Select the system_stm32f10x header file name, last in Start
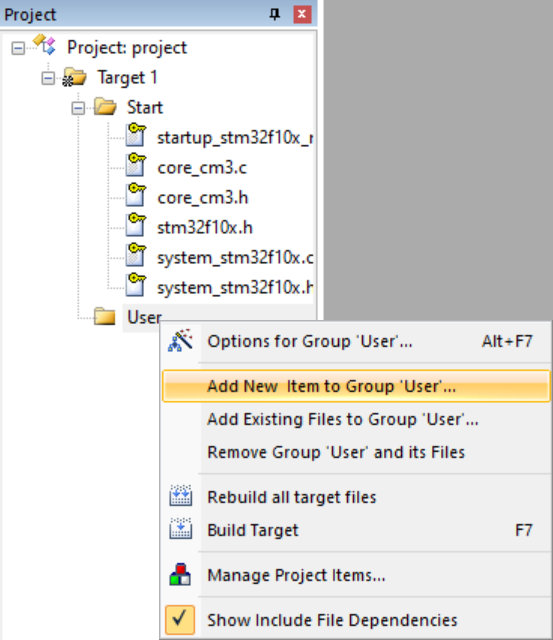This screenshot has width=553, height=640. [x=235, y=288]
